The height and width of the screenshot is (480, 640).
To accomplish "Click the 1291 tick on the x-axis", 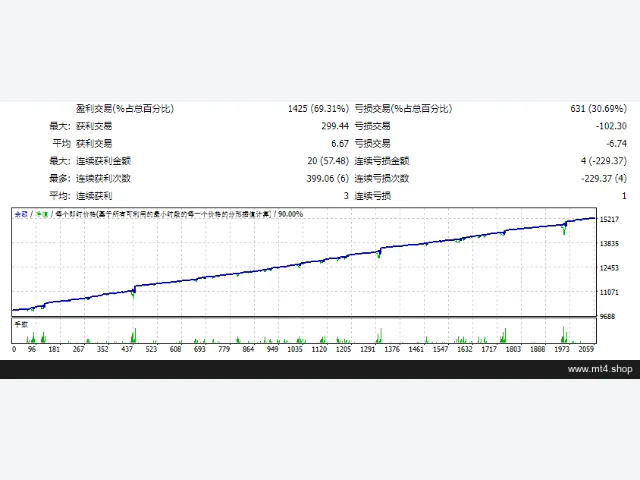I will tap(368, 349).
